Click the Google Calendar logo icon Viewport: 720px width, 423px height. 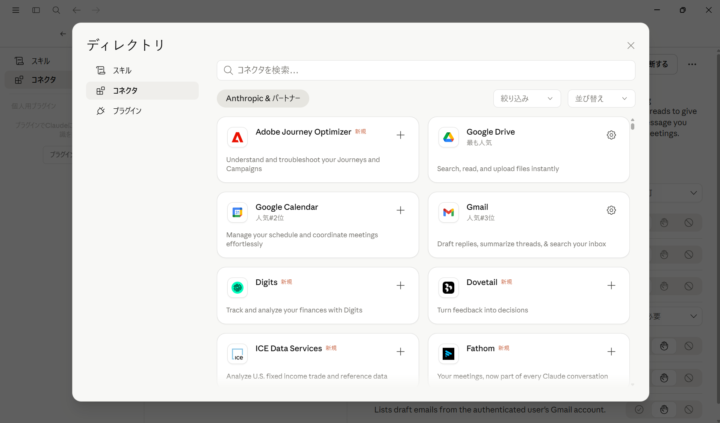237,212
